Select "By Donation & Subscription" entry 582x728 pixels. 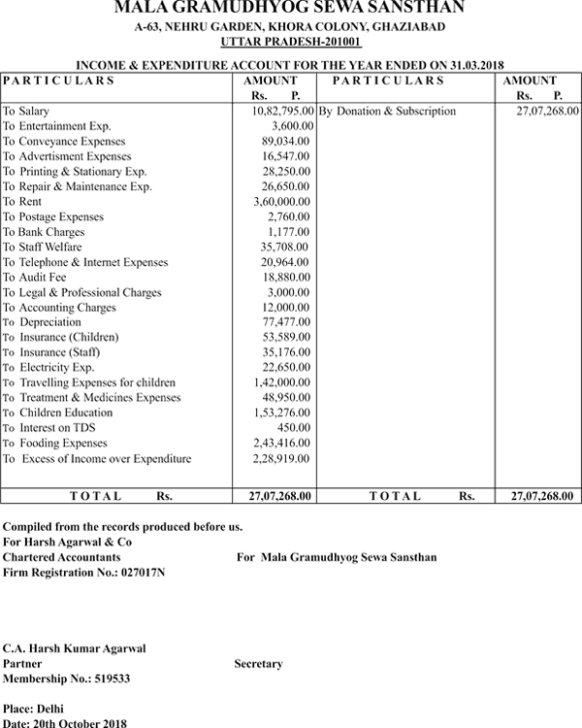click(388, 112)
